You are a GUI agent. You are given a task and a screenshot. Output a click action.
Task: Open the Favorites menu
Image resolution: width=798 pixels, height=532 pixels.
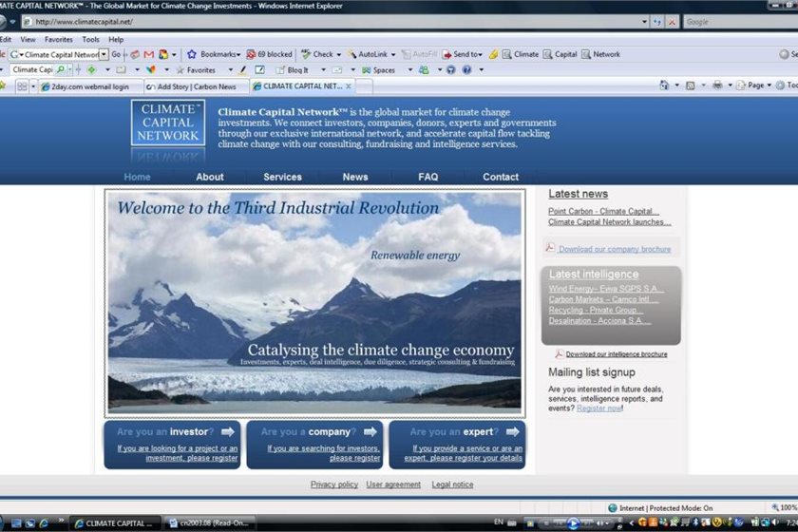tap(58, 40)
